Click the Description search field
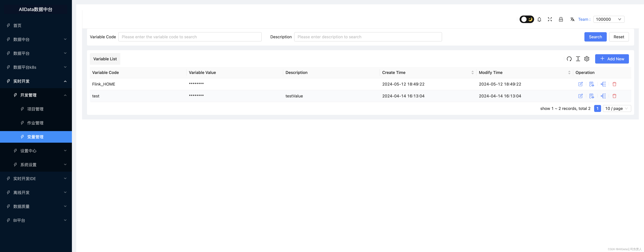The height and width of the screenshot is (252, 644). tap(368, 37)
